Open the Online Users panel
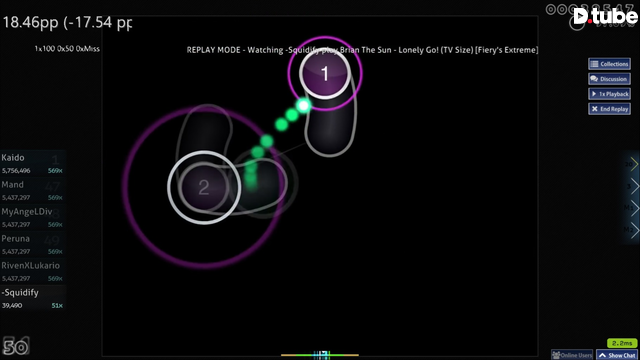Image resolution: width=640 pixels, height=360 pixels. click(572, 355)
